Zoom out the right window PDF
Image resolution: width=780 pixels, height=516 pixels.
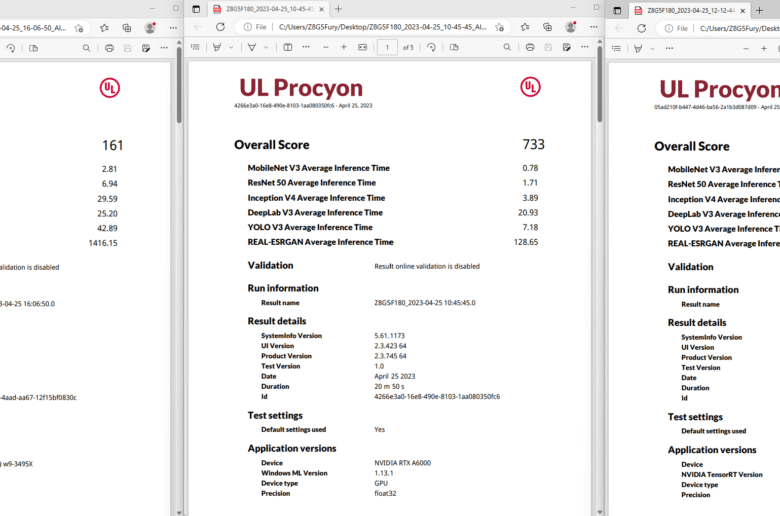click(x=746, y=49)
